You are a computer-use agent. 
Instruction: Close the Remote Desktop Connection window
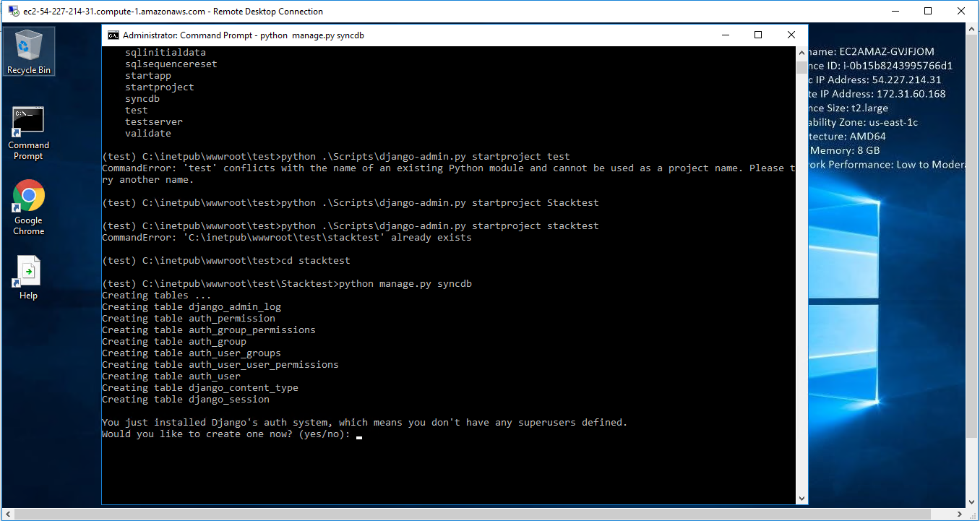pos(961,12)
